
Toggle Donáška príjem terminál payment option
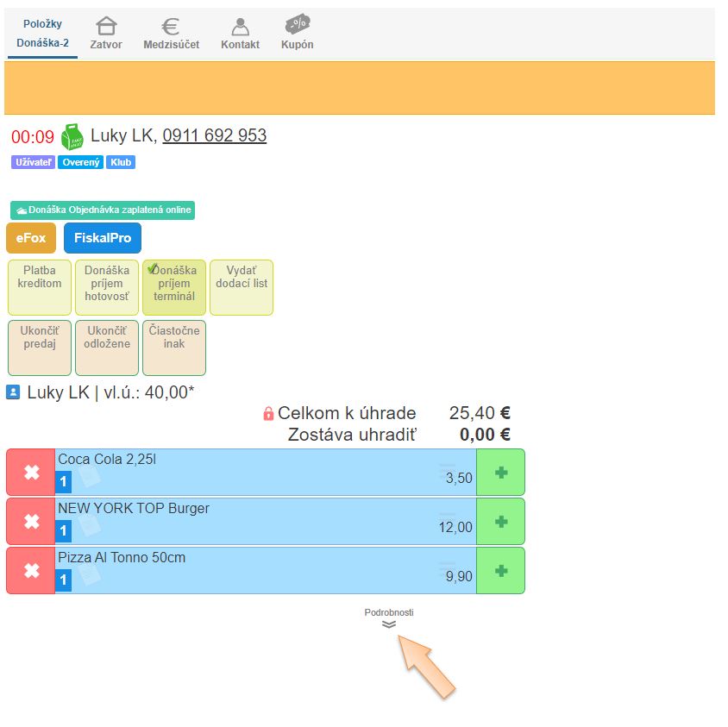[x=174, y=287]
